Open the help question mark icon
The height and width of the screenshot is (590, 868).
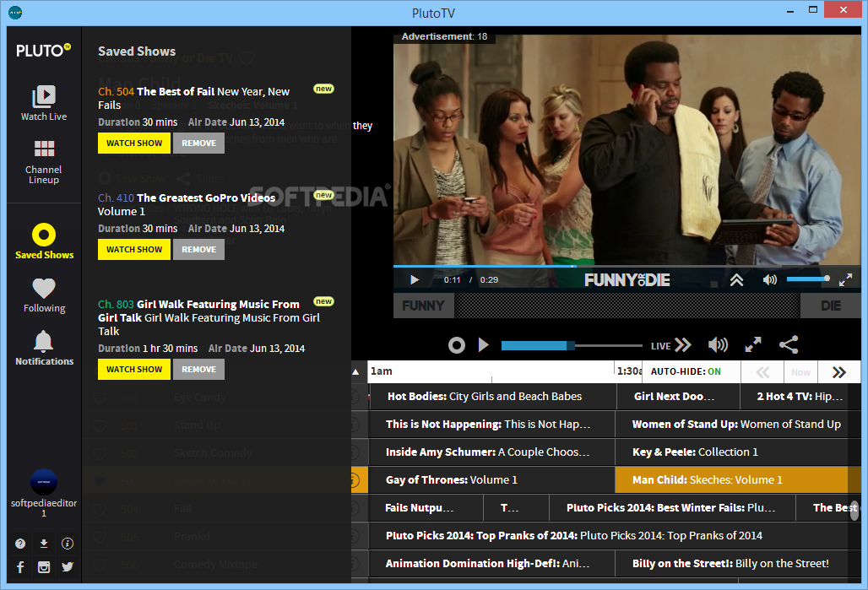(x=20, y=544)
